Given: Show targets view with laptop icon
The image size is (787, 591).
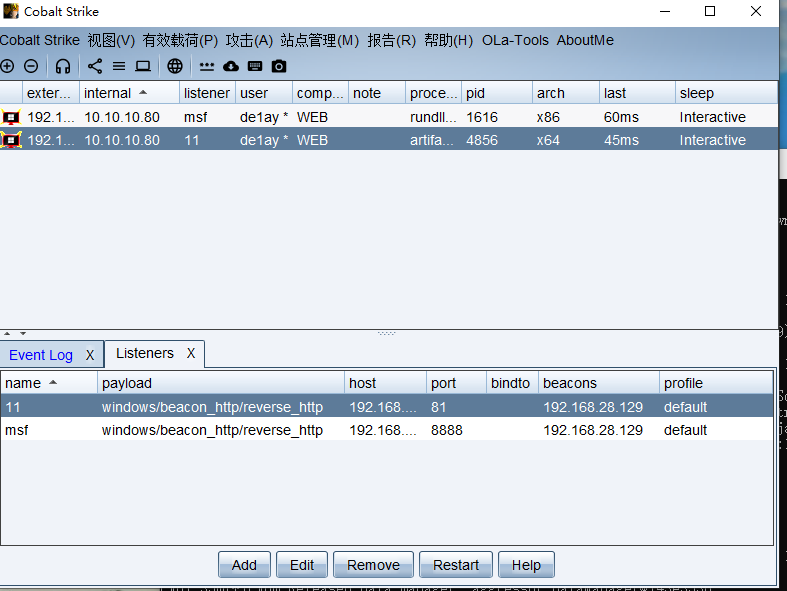Looking at the screenshot, I should (x=143, y=66).
